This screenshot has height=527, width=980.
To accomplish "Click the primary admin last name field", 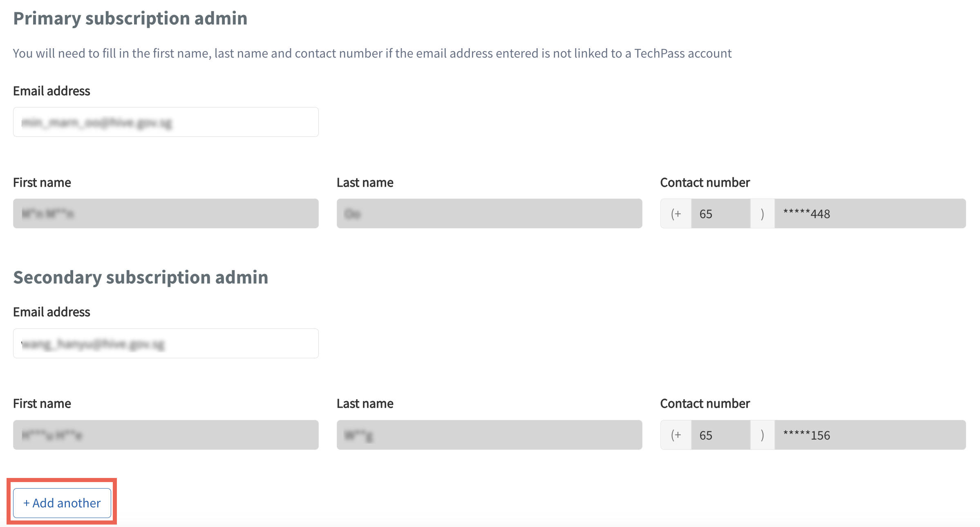I will (489, 214).
